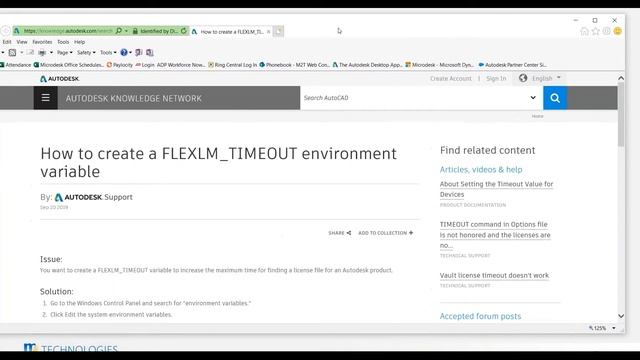Open browser settings gear icon
Image resolution: width=640 pixels, height=360 pixels.
point(607,31)
